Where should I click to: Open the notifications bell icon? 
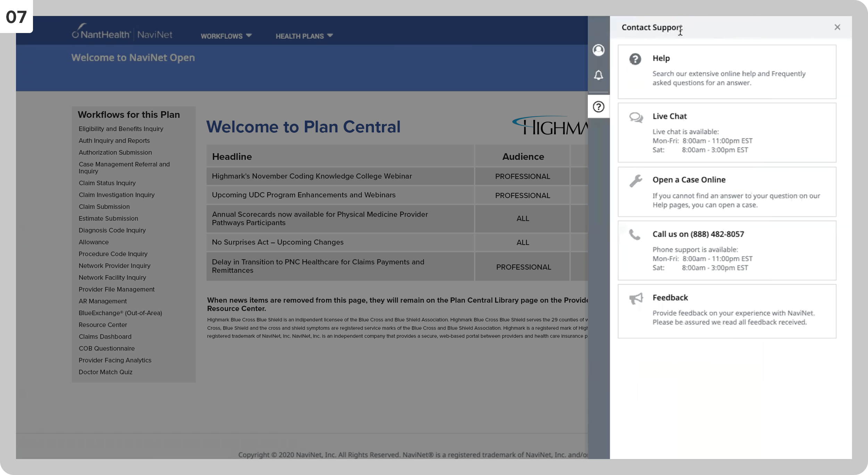[598, 75]
